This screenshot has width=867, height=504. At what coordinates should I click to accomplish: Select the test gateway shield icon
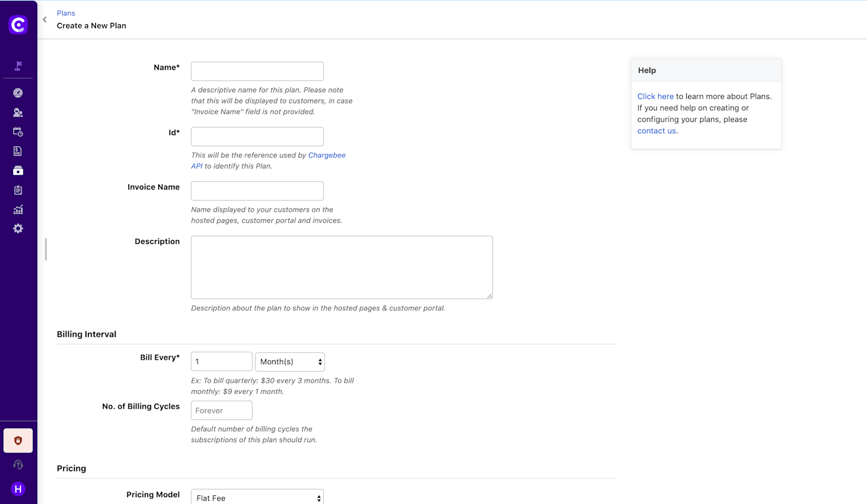18,440
